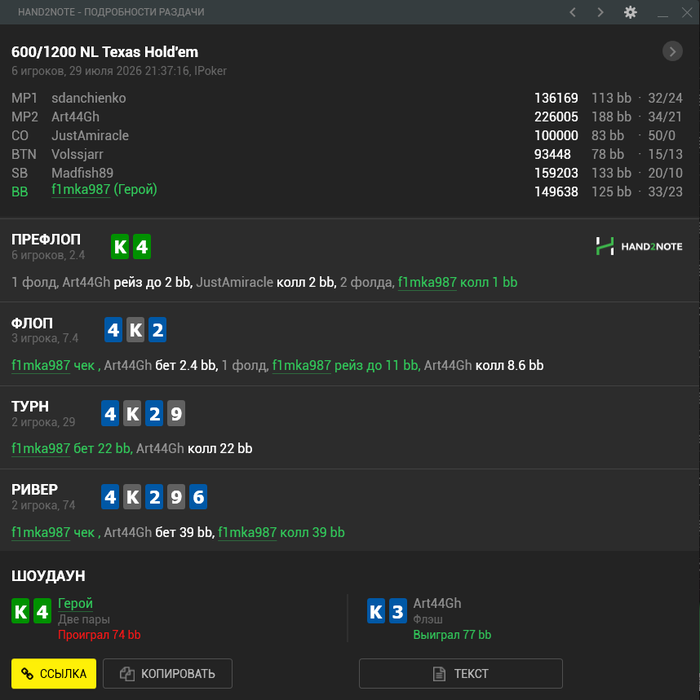Viewport: 700px width, 700px height.
Task: Click turn card 9
Action: [176, 413]
